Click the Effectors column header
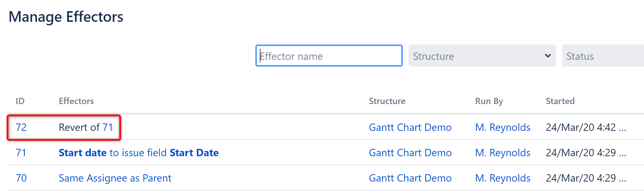Viewport: 644px width, 191px height. tap(76, 101)
